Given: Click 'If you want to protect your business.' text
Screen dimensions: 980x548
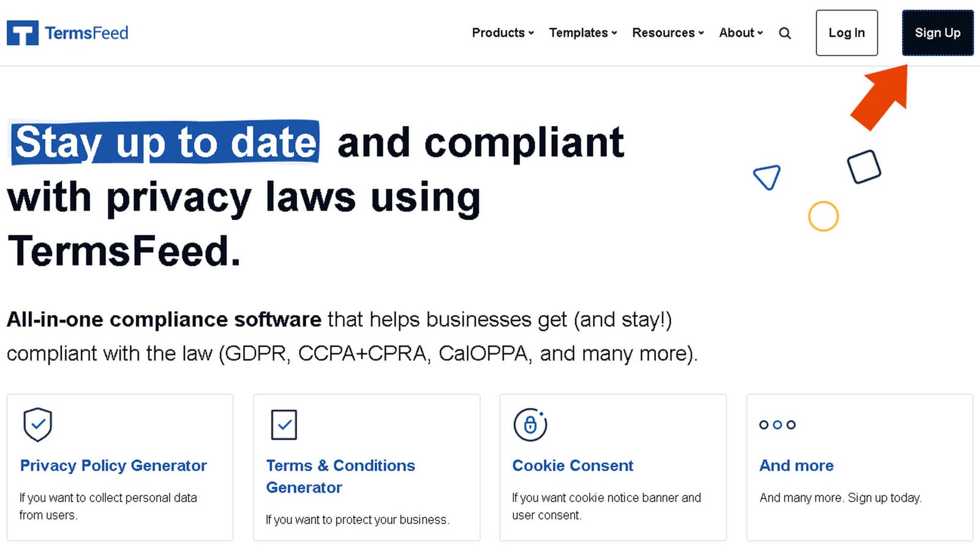Looking at the screenshot, I should pyautogui.click(x=358, y=520).
